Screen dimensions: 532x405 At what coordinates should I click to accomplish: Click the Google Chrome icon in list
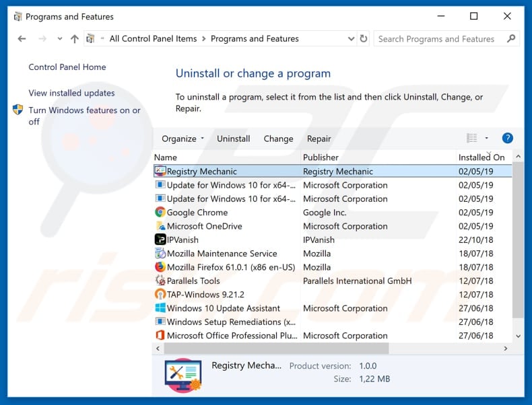point(160,213)
